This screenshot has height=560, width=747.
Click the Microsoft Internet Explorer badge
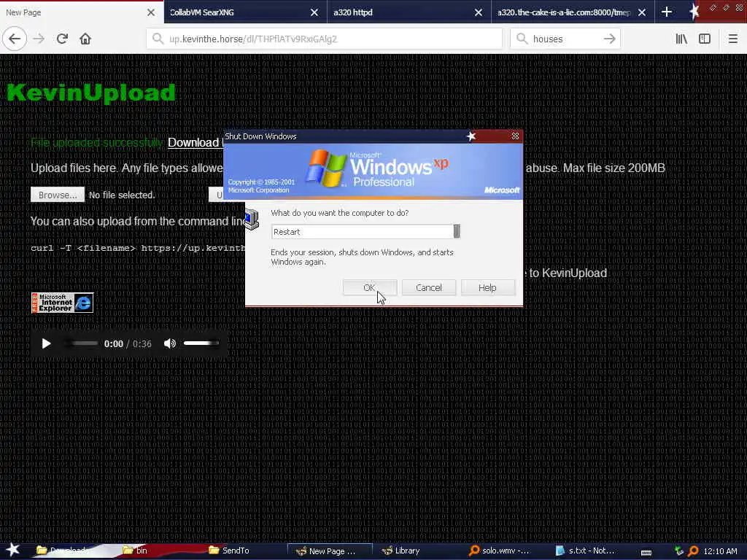[63, 303]
